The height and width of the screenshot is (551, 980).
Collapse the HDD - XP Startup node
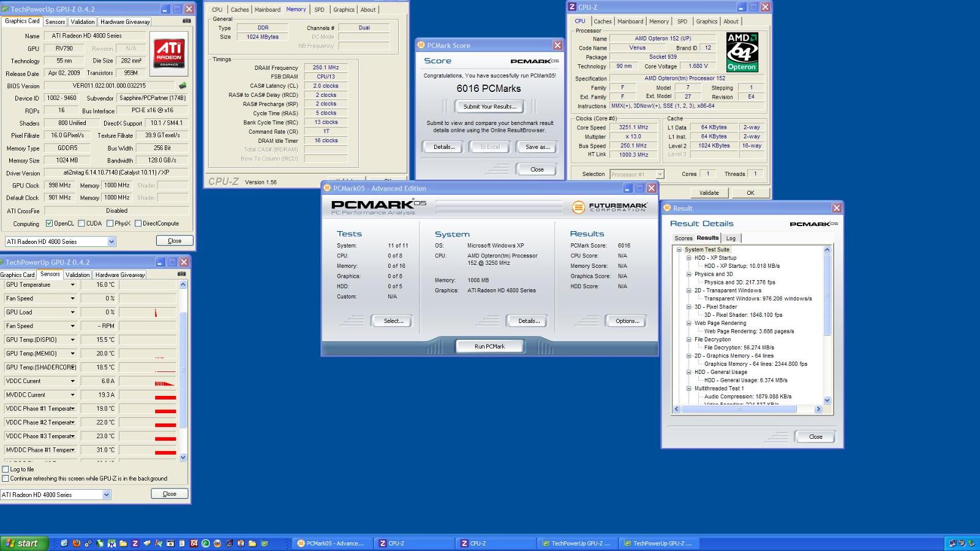coord(689,258)
